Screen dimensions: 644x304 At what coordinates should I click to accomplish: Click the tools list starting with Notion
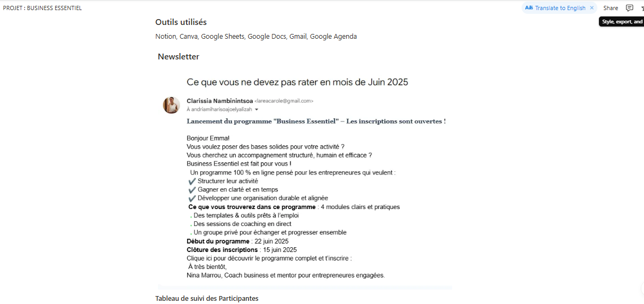click(x=256, y=37)
